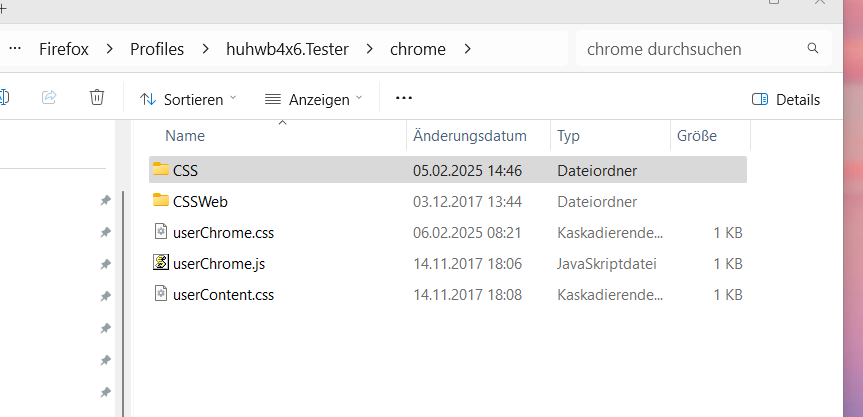This screenshot has height=417, width=863.
Task: Open the Sortieren dropdown
Action: click(x=189, y=99)
